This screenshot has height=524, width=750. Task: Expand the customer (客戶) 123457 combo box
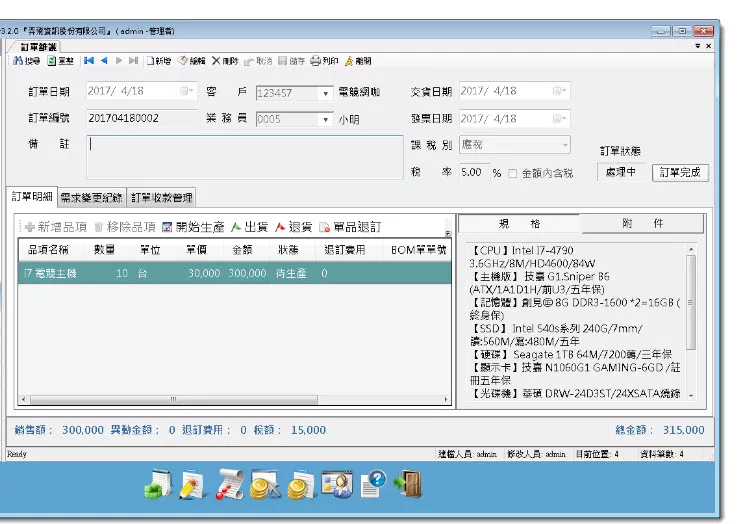326,93
